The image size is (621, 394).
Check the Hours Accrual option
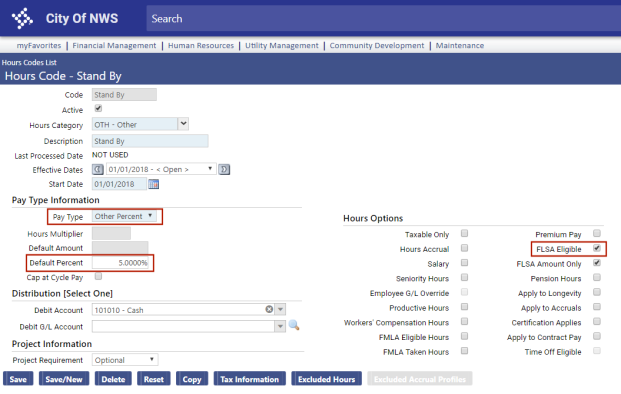(465, 248)
